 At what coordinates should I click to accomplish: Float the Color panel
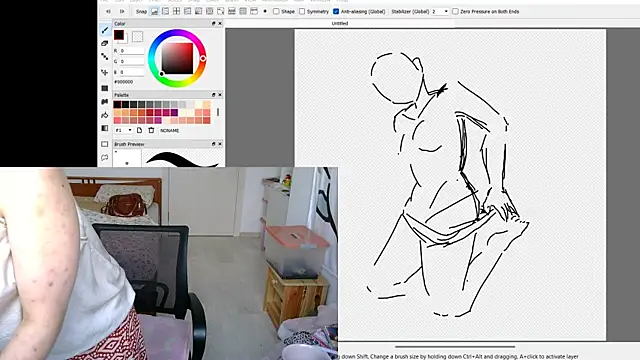pyautogui.click(x=213, y=24)
